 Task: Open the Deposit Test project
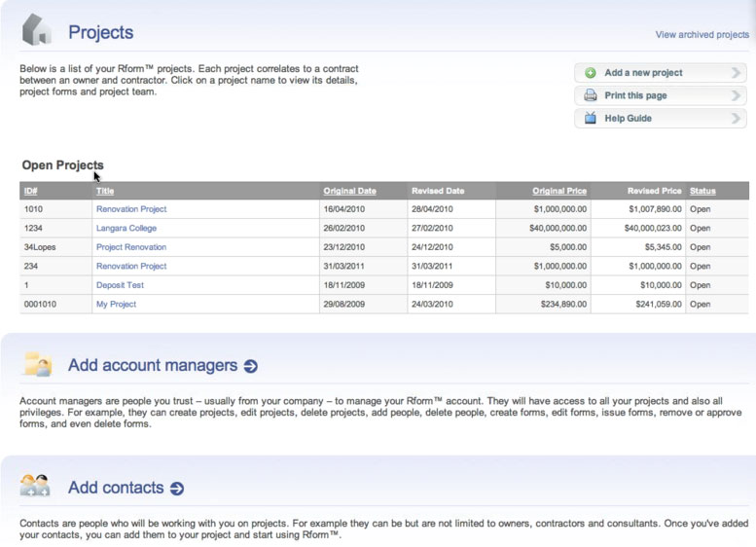120,285
